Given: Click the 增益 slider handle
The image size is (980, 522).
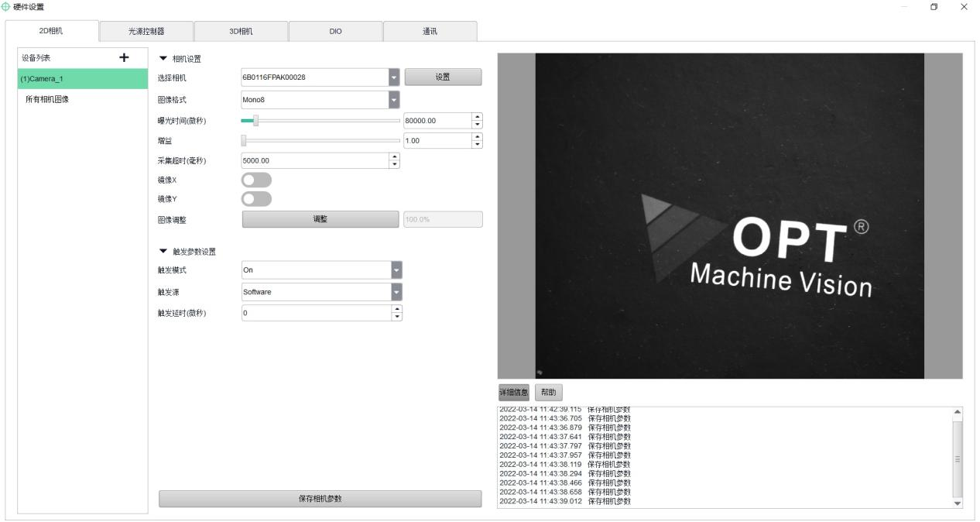Looking at the screenshot, I should click(244, 140).
